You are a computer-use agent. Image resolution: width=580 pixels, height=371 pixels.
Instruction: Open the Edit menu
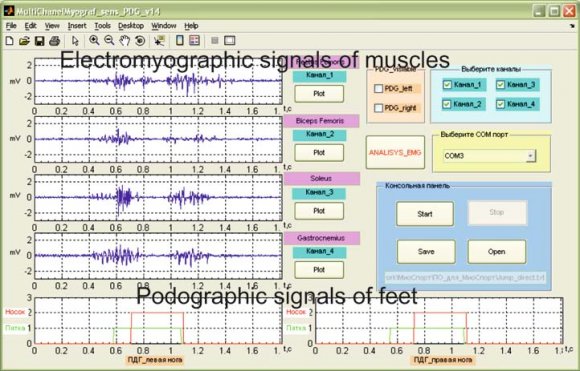click(30, 26)
